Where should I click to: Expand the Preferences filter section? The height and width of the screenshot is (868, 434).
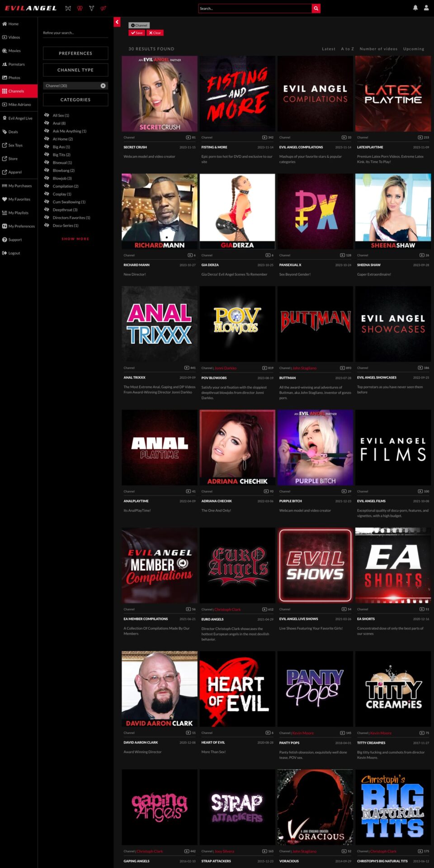click(75, 53)
